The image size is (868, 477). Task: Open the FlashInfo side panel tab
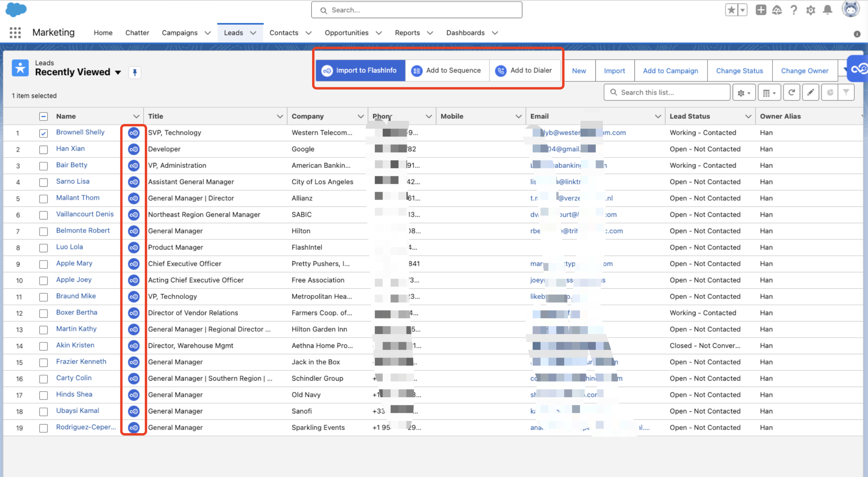[x=859, y=69]
